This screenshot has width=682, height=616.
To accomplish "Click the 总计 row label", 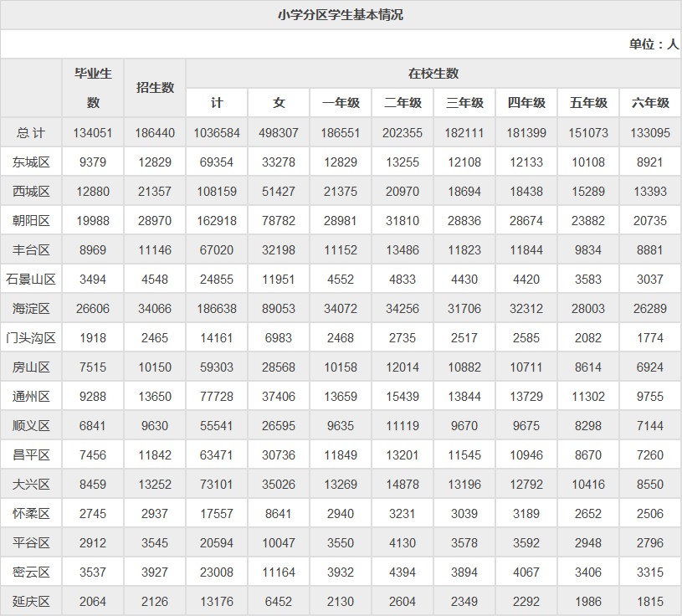I will tap(31, 133).
